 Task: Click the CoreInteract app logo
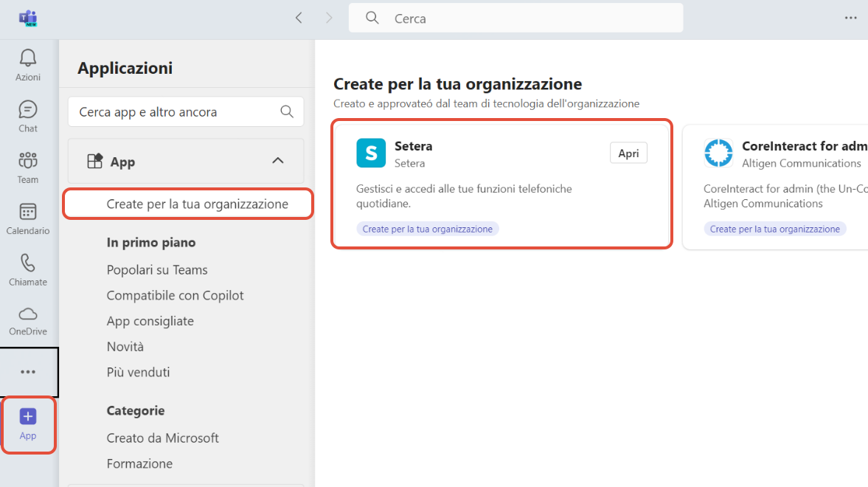pyautogui.click(x=718, y=153)
